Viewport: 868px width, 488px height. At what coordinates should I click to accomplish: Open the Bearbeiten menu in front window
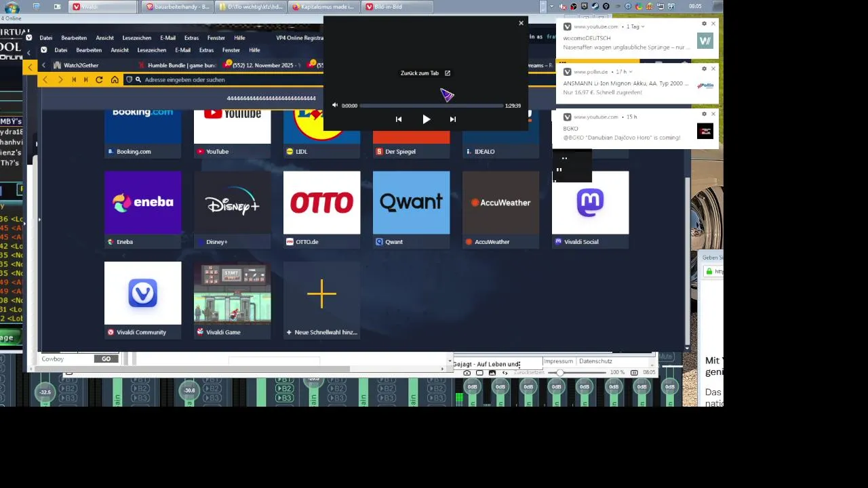[89, 50]
